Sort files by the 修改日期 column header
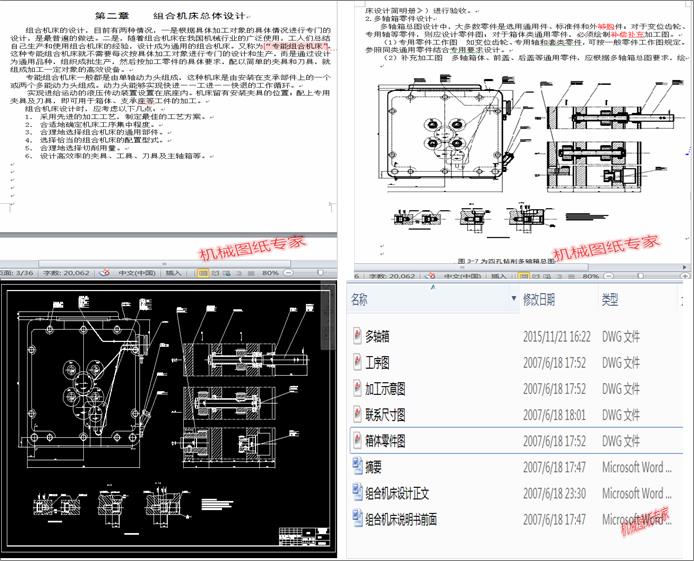Viewport: 694px width, 561px height. tap(539, 300)
